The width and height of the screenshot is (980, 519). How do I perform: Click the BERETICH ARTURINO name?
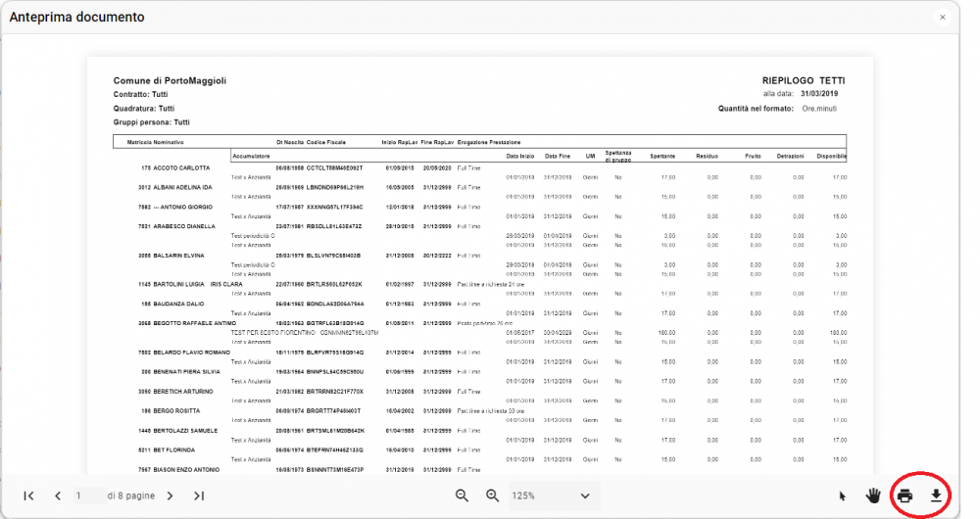pos(183,392)
